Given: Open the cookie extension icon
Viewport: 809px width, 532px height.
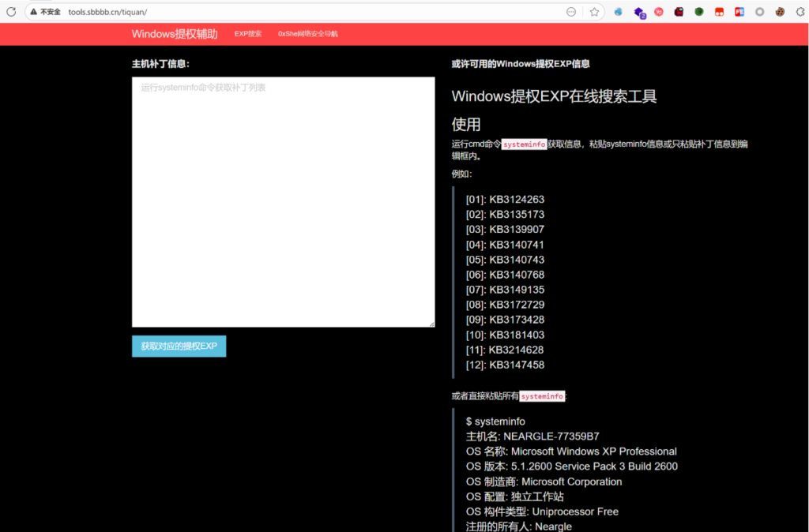Looking at the screenshot, I should tap(780, 12).
